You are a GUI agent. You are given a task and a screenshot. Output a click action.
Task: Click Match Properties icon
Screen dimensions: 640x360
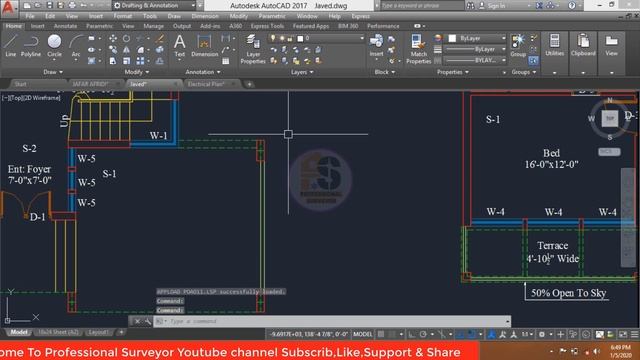418,49
